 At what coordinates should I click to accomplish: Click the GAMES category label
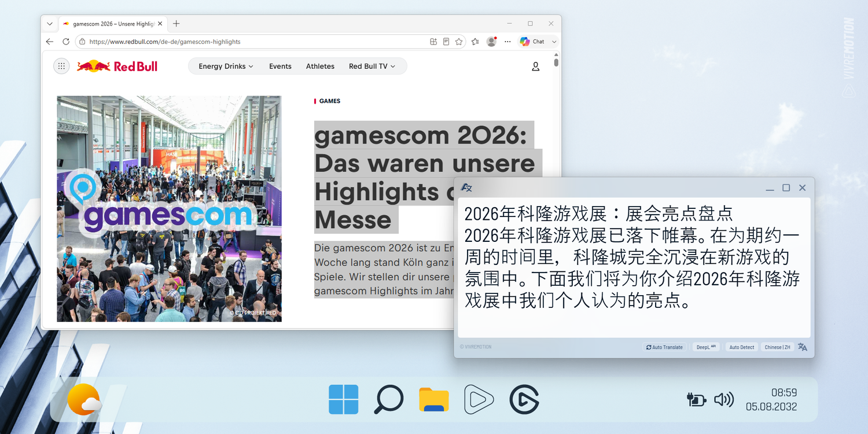tap(330, 101)
